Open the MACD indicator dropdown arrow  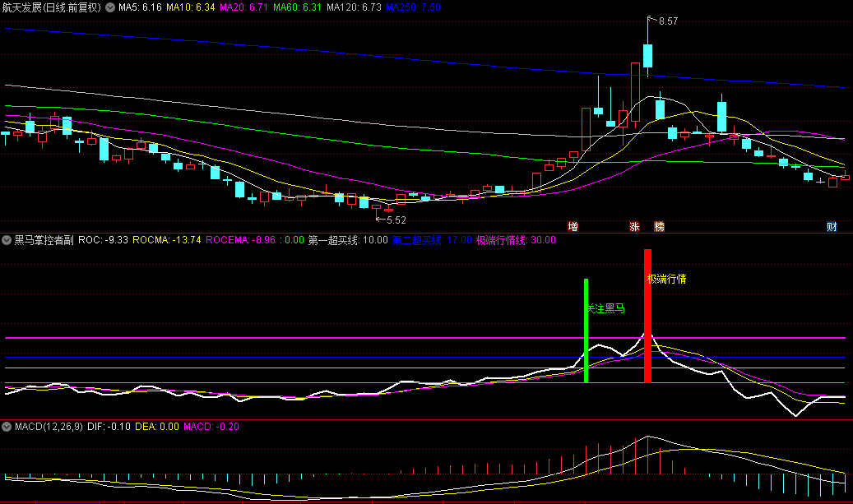point(7,428)
